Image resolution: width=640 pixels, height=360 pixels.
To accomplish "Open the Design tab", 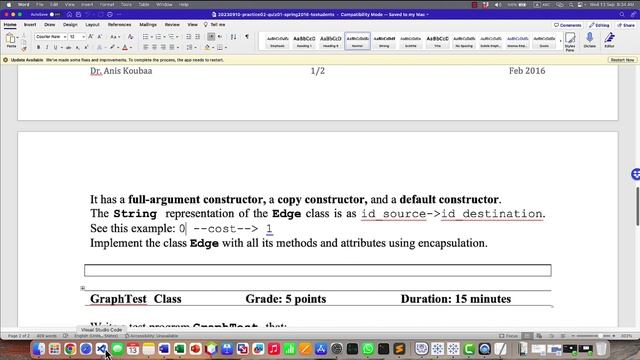I will (70, 25).
